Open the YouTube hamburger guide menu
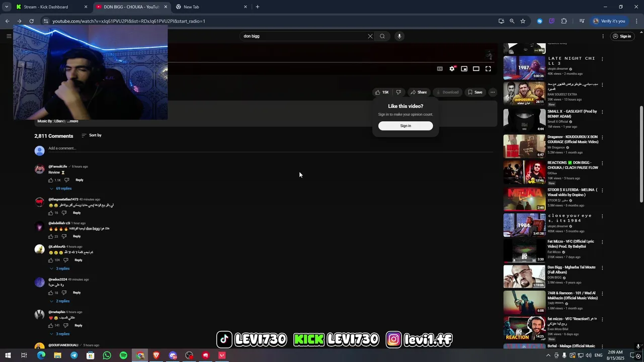644x362 pixels. click(x=9, y=36)
